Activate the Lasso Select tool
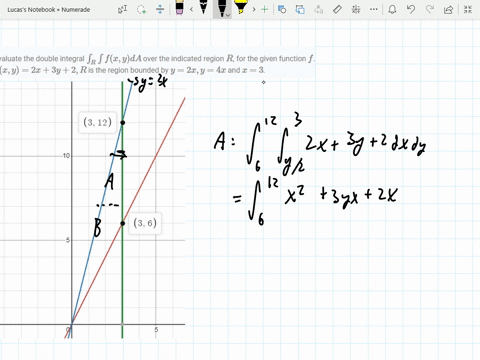This screenshot has height=360, width=480. point(141,9)
